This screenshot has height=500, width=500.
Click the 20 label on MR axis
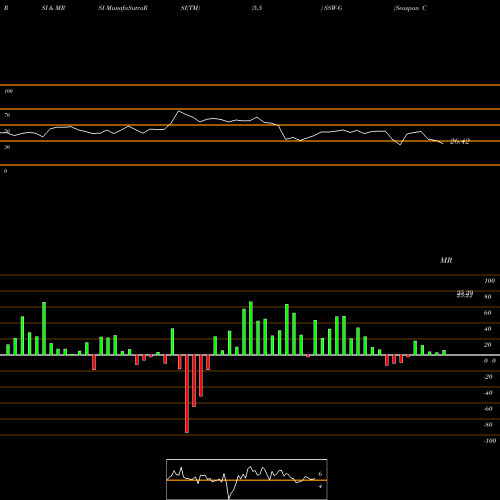click(488, 345)
